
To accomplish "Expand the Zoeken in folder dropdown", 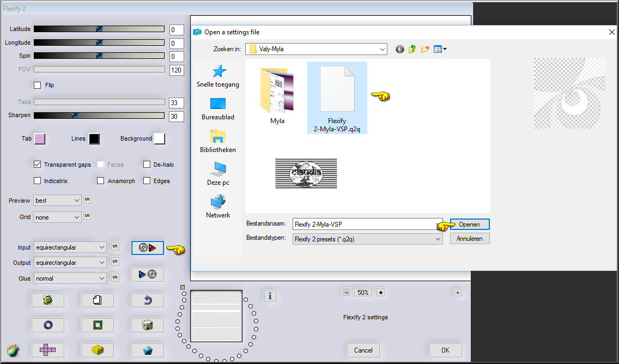I will 382,50.
